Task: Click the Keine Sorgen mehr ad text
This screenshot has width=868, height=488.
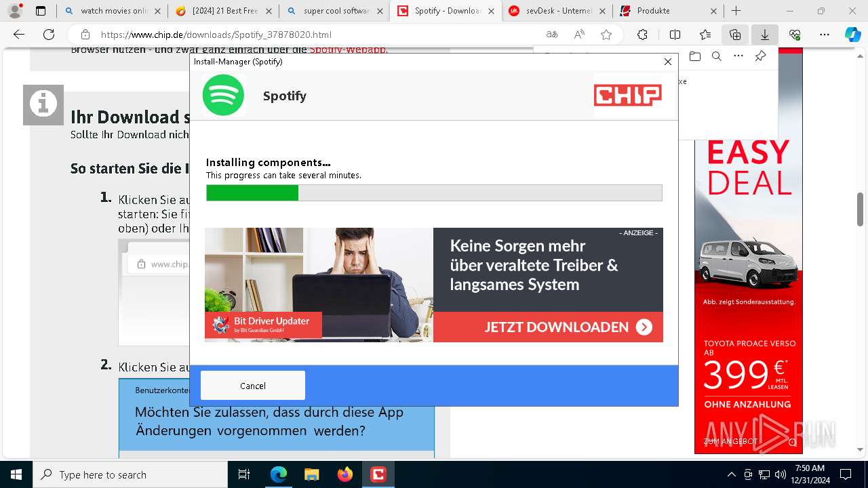Action: 534,265
